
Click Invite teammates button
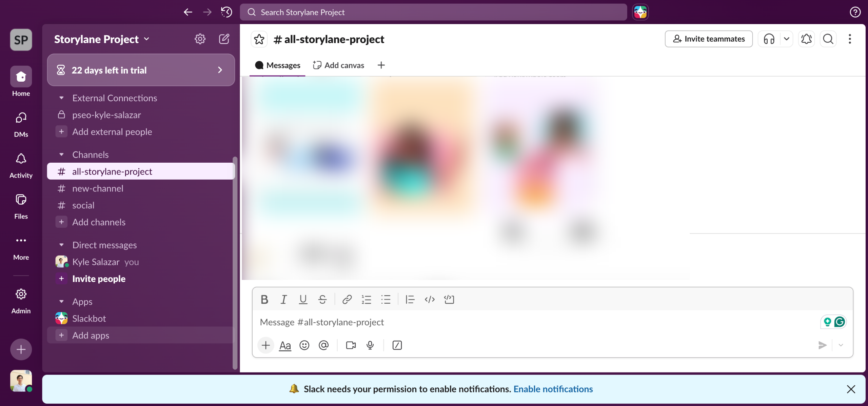pos(709,39)
